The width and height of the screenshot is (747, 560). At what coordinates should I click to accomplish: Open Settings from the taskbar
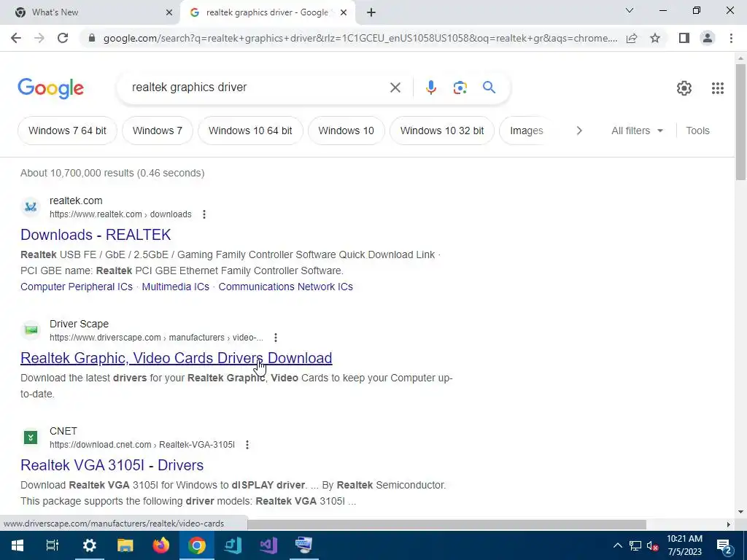pos(90,545)
